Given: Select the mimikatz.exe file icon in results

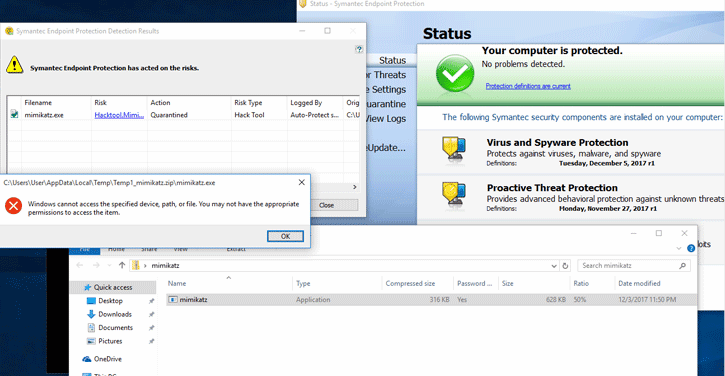Looking at the screenshot, I should (14, 114).
